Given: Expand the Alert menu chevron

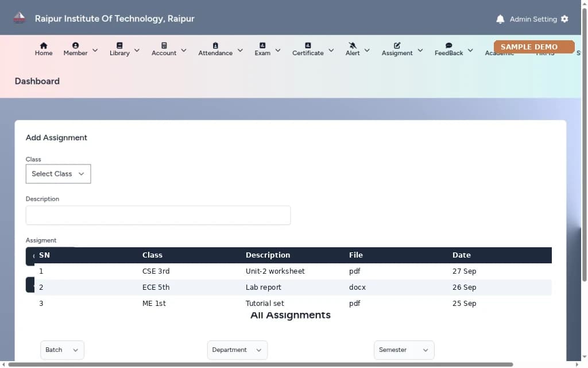Looking at the screenshot, I should (367, 50).
